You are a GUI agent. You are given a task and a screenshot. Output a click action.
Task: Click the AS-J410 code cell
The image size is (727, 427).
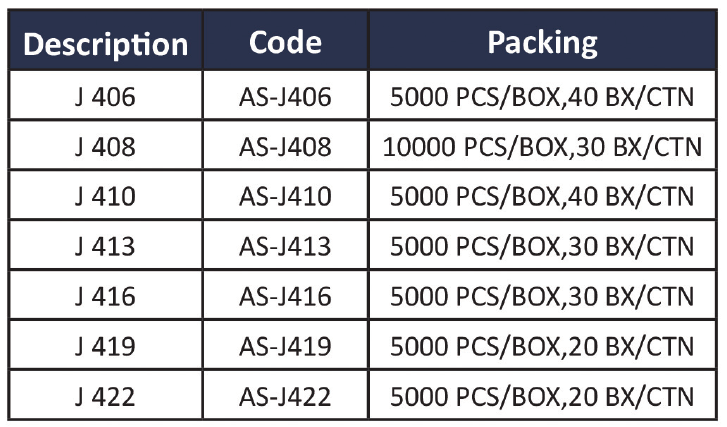pyautogui.click(x=285, y=196)
